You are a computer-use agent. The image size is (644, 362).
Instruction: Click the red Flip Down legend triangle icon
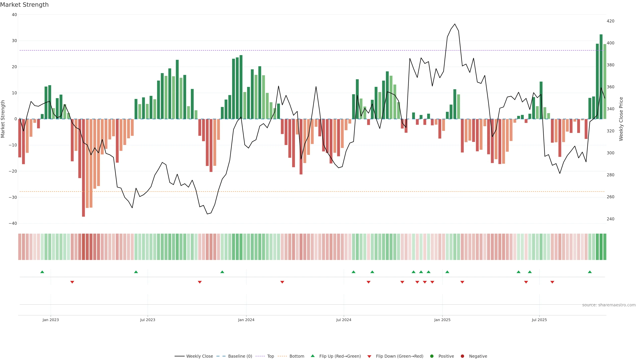(369, 356)
